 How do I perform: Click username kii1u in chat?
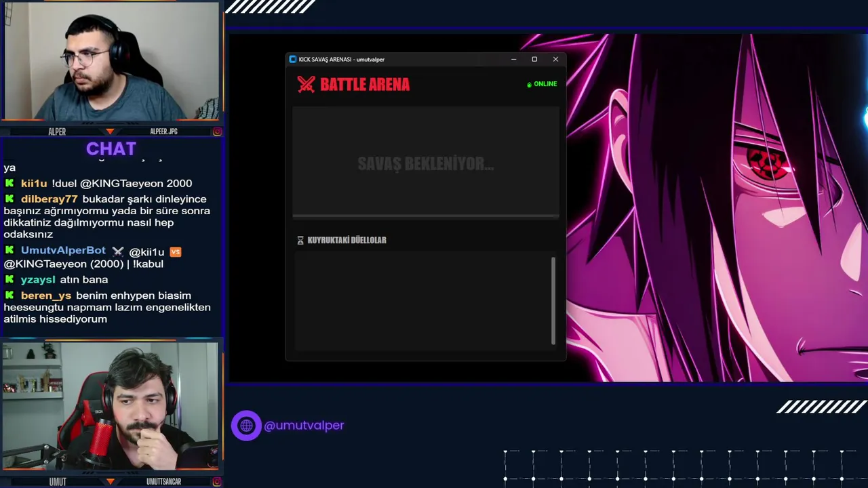pos(34,183)
